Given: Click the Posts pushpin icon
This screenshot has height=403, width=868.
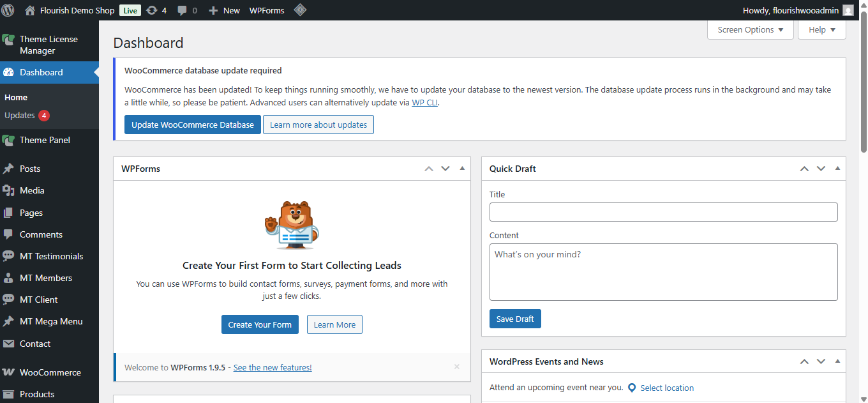Looking at the screenshot, I should point(8,169).
